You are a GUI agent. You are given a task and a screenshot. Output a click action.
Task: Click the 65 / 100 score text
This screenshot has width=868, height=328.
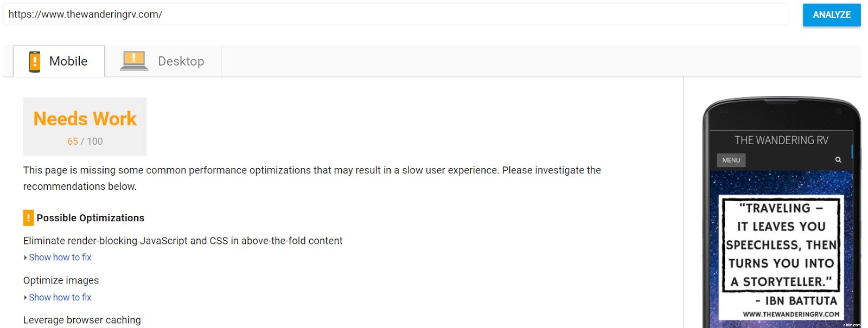(x=85, y=141)
